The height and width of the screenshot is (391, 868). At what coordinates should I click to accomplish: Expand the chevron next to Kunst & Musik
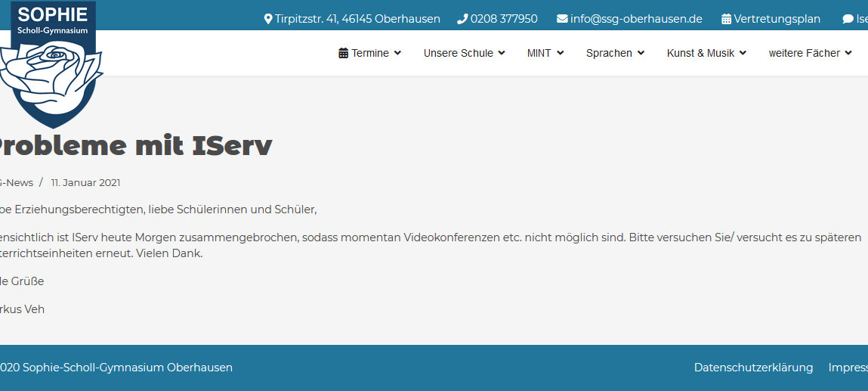point(743,53)
